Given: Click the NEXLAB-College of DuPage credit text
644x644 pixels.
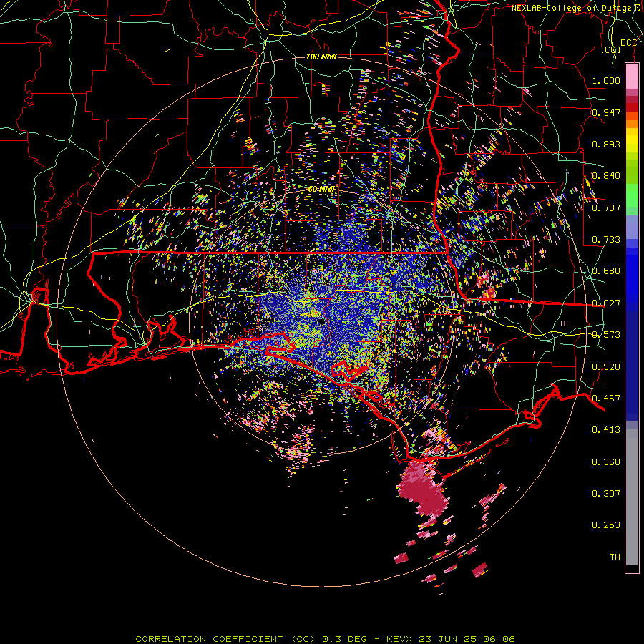Looking at the screenshot, I should tap(577, 8).
